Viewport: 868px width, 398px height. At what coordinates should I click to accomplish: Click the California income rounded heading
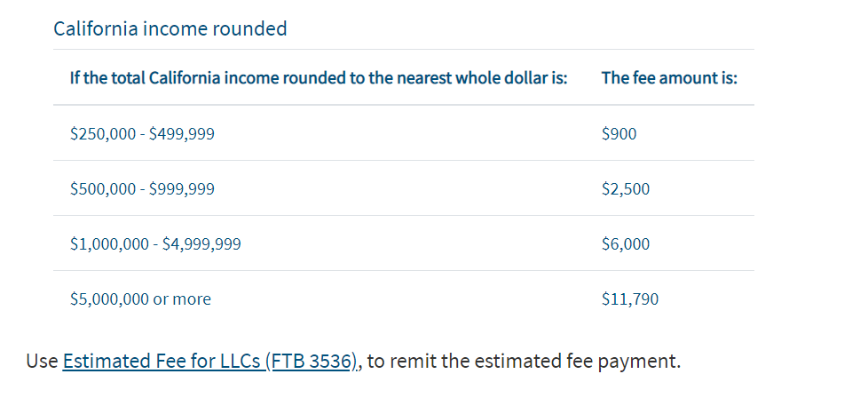click(x=170, y=28)
